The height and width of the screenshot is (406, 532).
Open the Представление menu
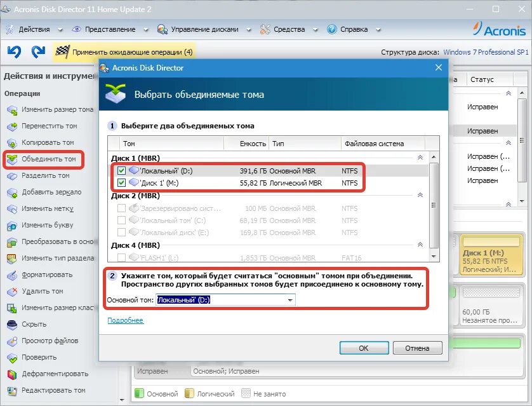point(110,29)
